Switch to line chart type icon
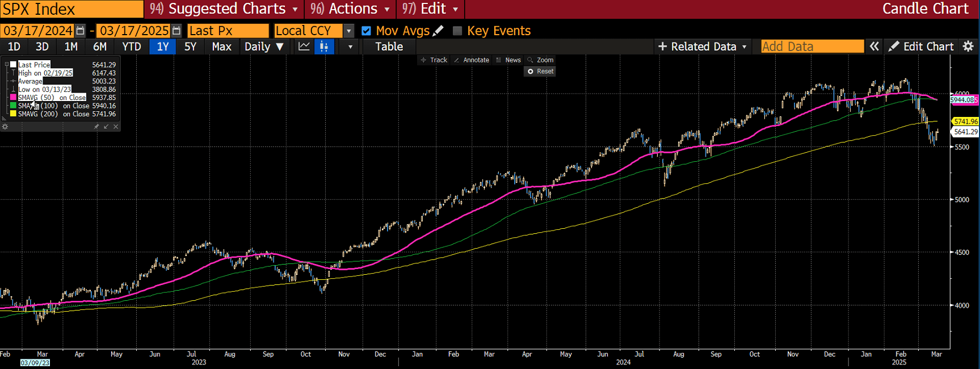 coord(304,47)
